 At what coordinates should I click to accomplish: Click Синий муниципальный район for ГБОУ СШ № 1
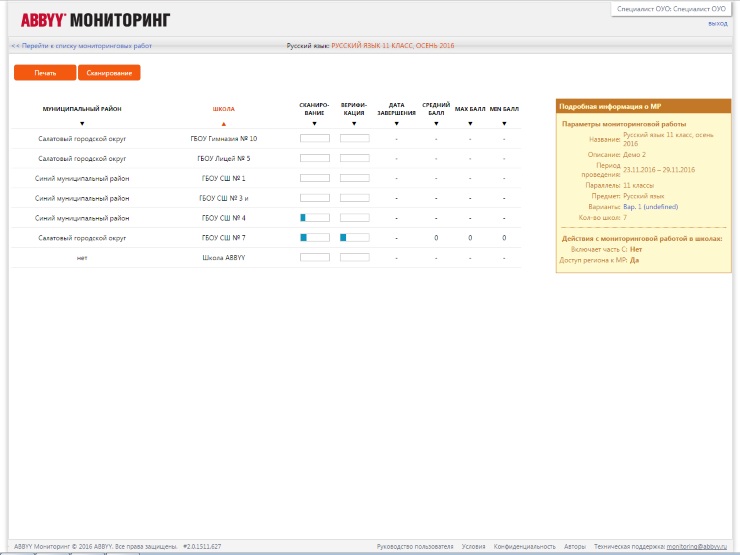click(x=82, y=178)
